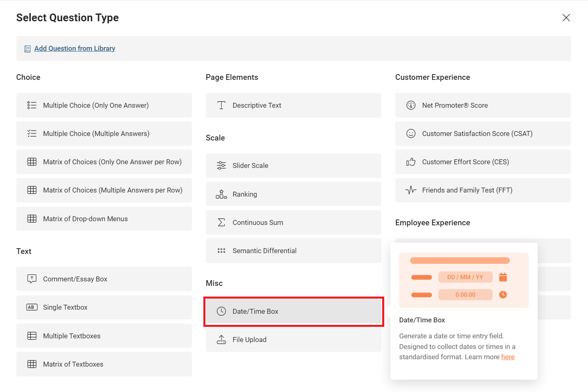Screen dimensions: 588x392
Task: Choose Slider Scale question type
Action: pos(293,165)
